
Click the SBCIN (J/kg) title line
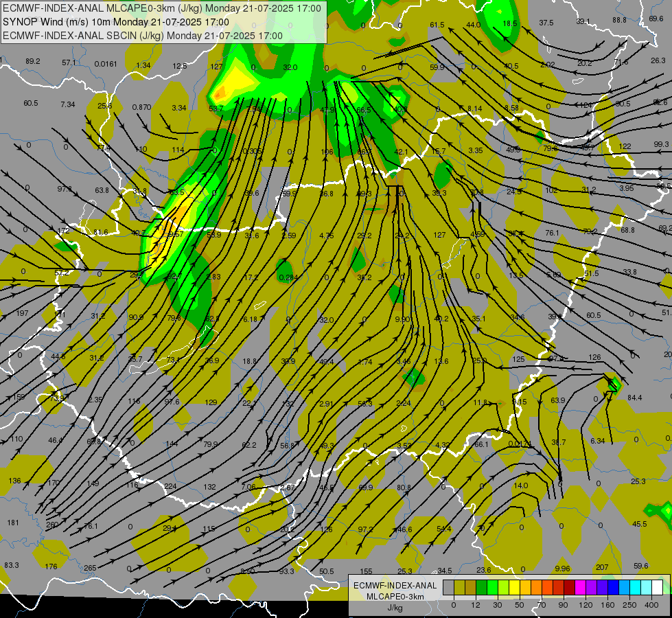[143, 36]
